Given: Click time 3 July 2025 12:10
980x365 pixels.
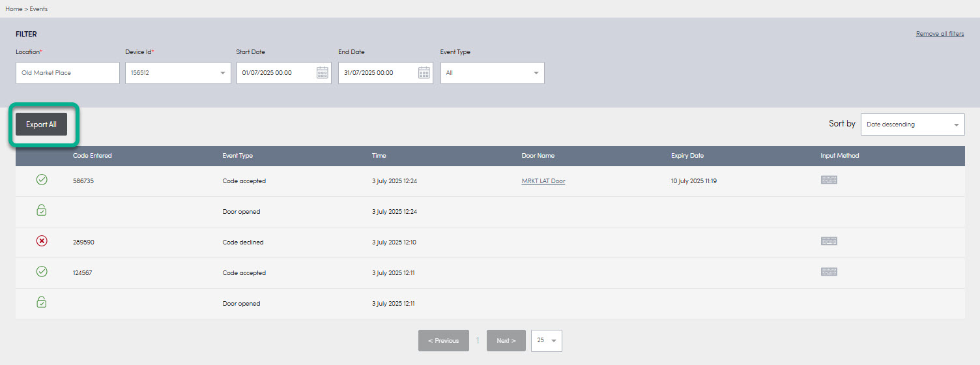Looking at the screenshot, I should pyautogui.click(x=394, y=242).
